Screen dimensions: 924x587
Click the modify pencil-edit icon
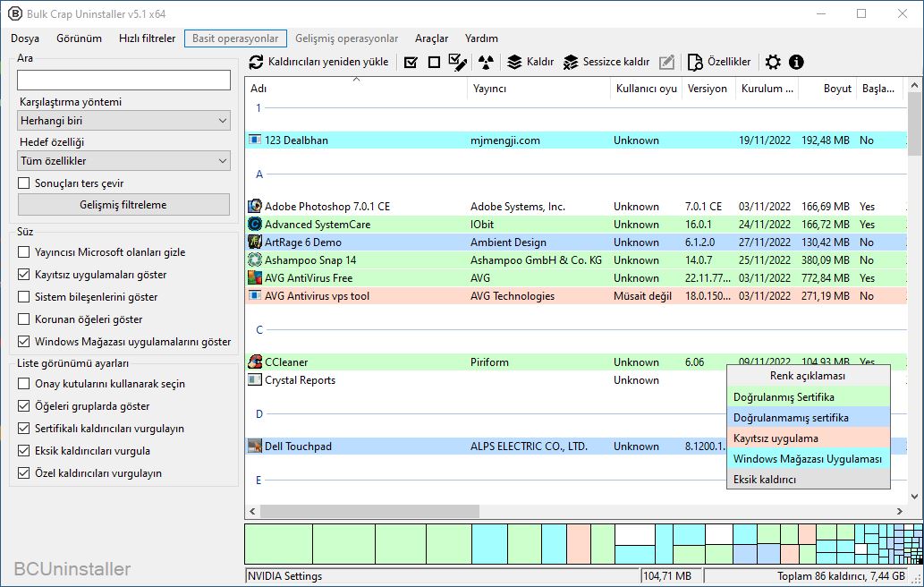666,62
